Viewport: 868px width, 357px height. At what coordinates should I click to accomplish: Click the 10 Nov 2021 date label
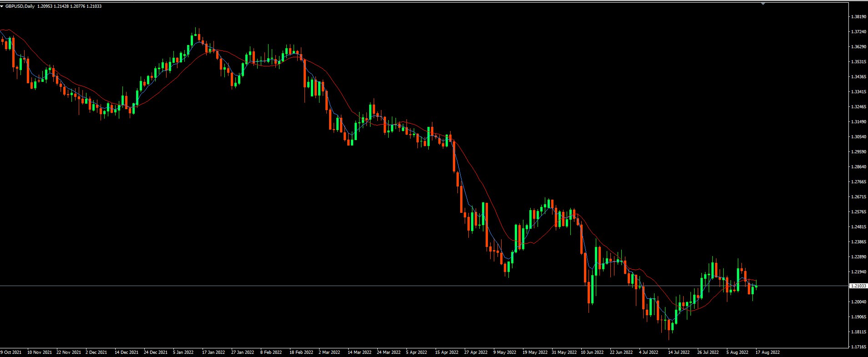coord(39,352)
